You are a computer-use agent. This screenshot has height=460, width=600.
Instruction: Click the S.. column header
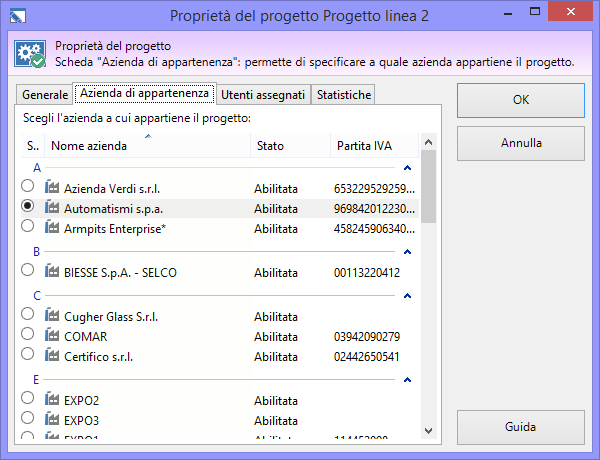click(33, 145)
